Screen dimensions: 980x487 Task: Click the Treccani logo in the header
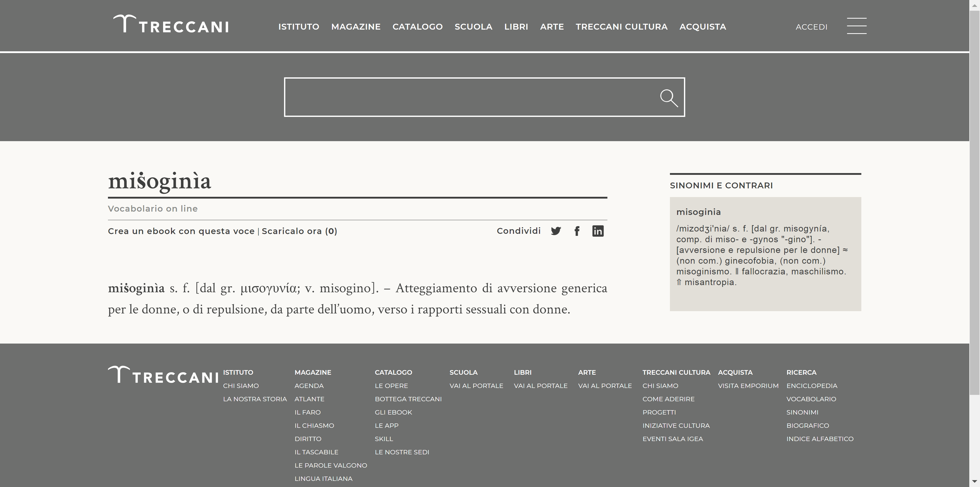pyautogui.click(x=171, y=24)
